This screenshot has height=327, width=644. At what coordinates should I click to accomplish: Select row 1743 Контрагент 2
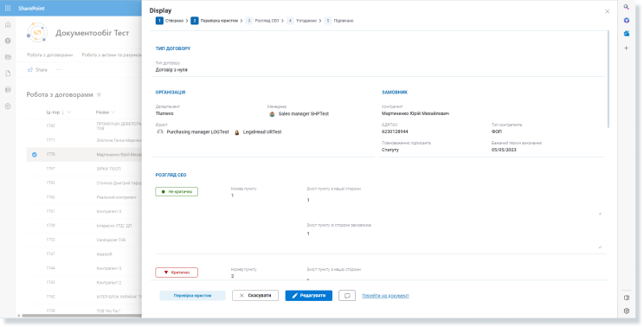click(x=84, y=283)
